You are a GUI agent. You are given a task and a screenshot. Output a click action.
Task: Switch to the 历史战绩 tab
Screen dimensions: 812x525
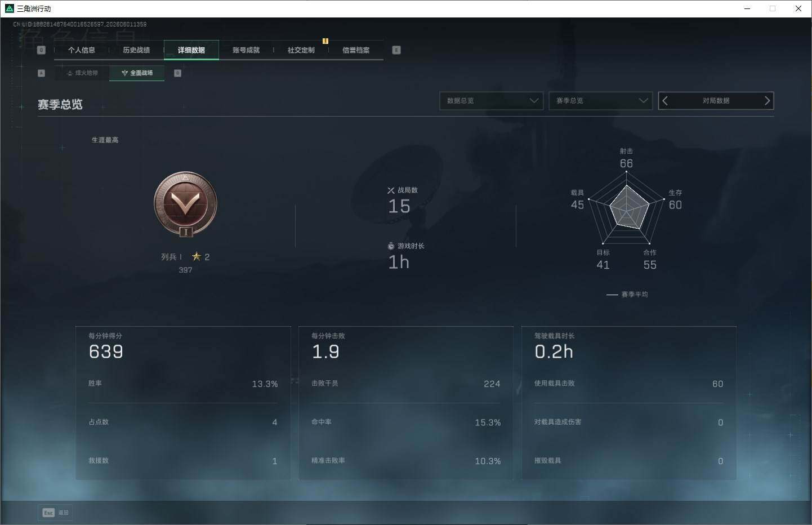point(136,50)
